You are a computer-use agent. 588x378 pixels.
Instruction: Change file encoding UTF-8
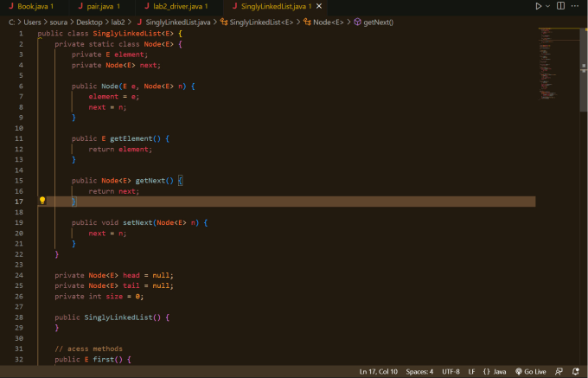(451, 372)
